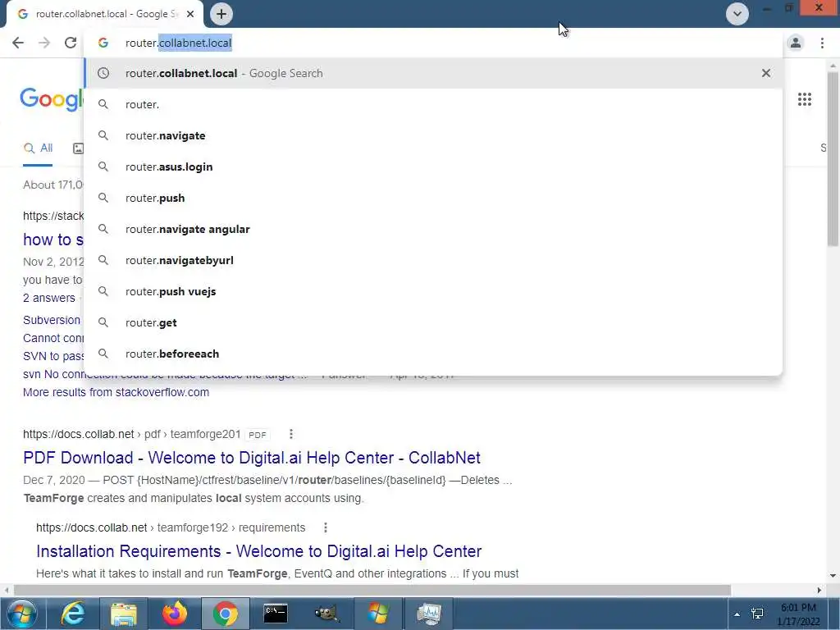
Task: Select the router.collabnet.local history suggestion
Action: [x=433, y=73]
